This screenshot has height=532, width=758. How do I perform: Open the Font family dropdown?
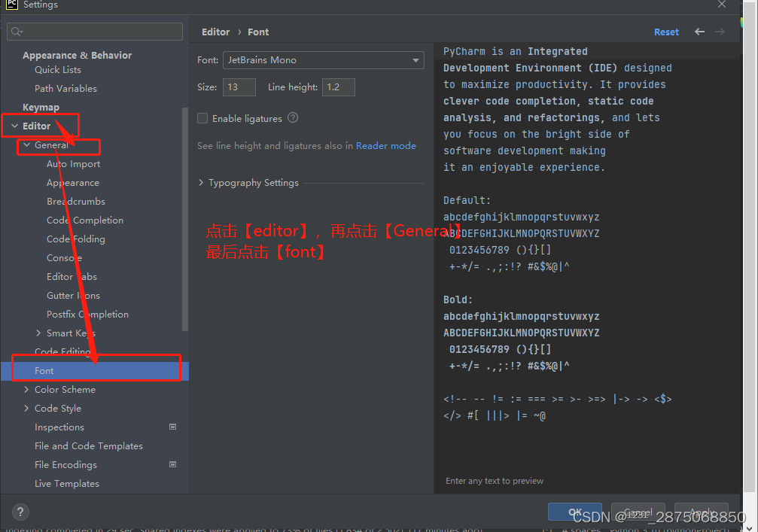click(x=324, y=60)
